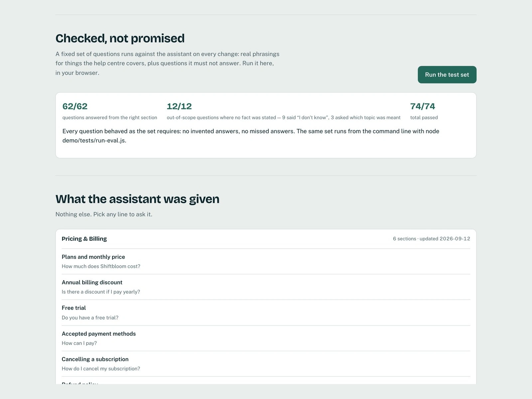Ask the 'How can I pay?' question
Viewport: 532px width, 399px height.
tap(79, 343)
